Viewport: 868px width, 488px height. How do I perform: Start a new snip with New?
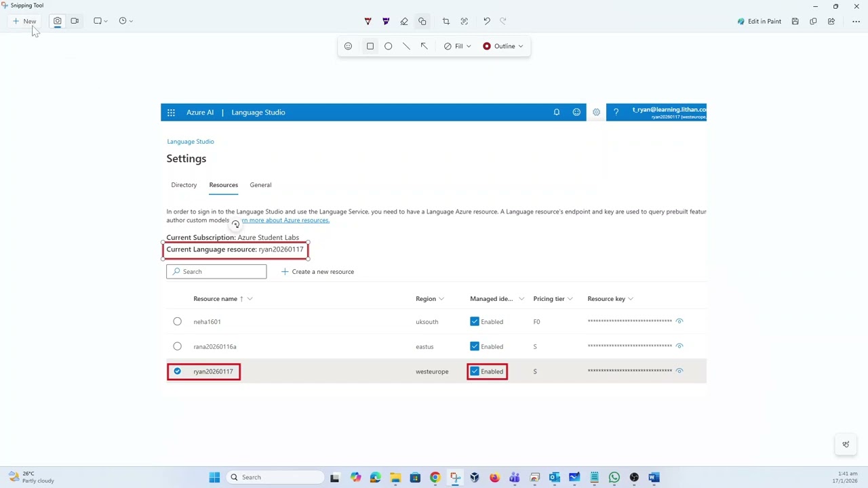[x=24, y=21]
